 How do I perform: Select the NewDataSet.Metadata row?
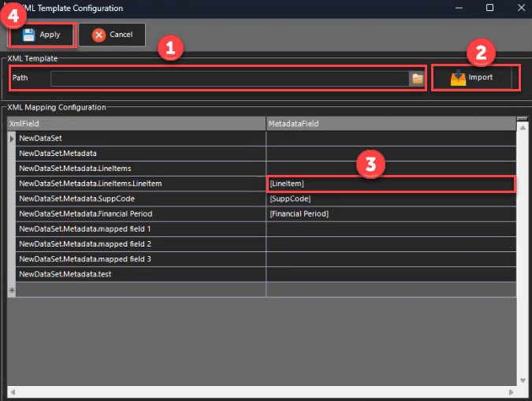click(x=140, y=154)
